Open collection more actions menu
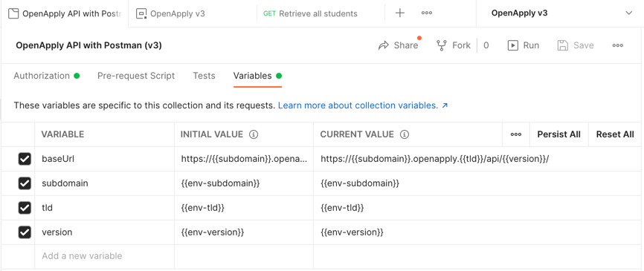This screenshot has width=644, height=271. pos(618,45)
